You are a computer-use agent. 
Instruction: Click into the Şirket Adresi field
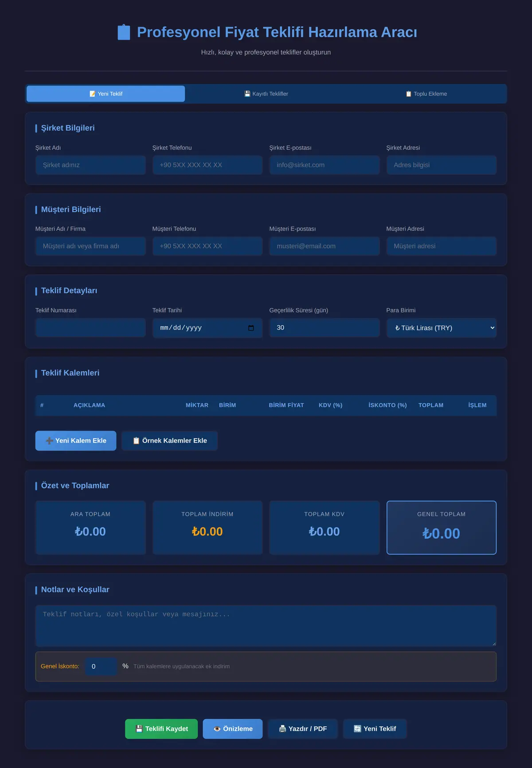click(x=442, y=165)
